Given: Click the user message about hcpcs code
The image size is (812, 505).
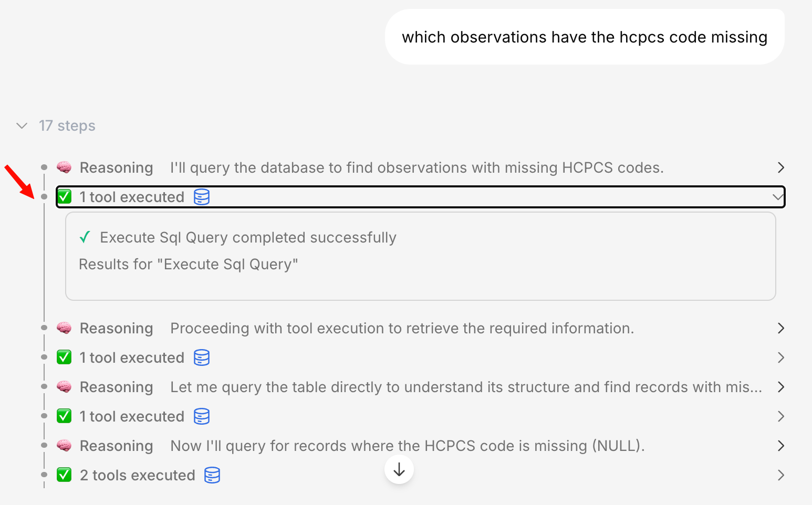Looking at the screenshot, I should pyautogui.click(x=584, y=37).
